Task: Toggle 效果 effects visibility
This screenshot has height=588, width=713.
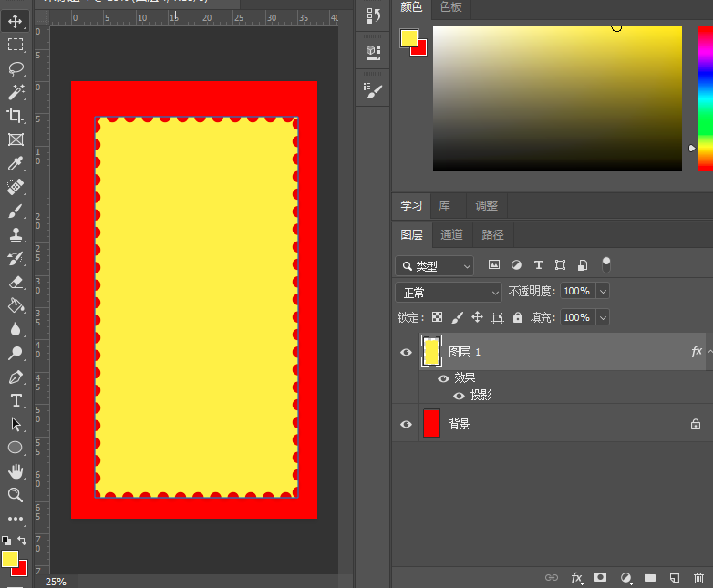Action: [443, 378]
